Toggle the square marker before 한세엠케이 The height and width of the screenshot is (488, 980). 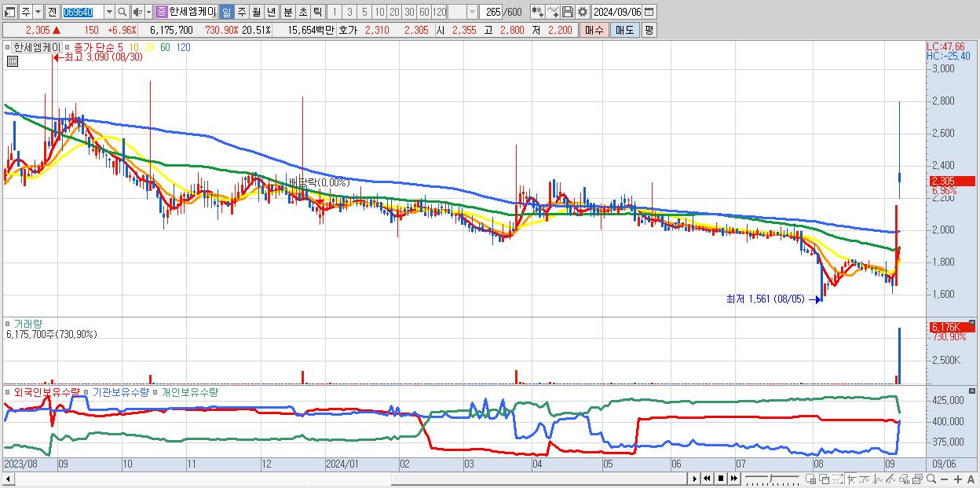(x=9, y=47)
